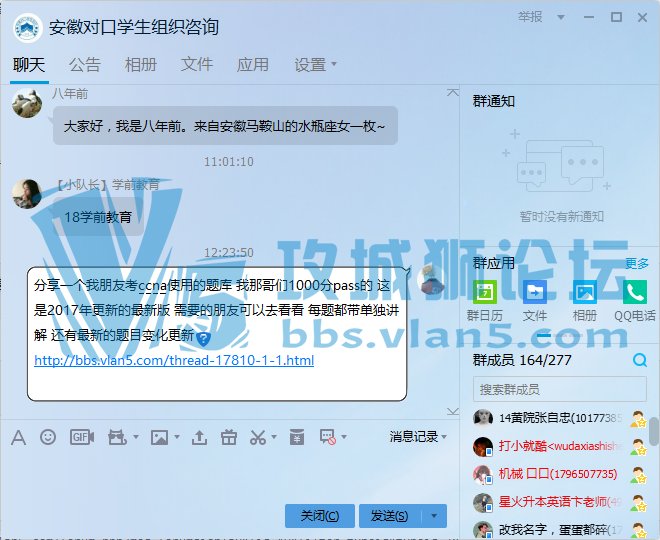Screen dimensions: 660x540
Task: Click the red packet money icon
Action: click(297, 437)
